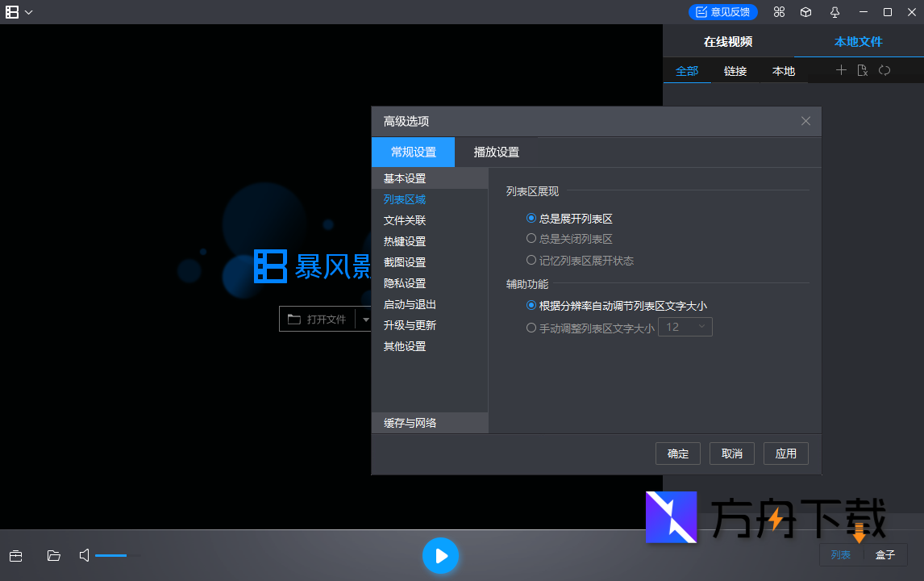Image resolution: width=924 pixels, height=581 pixels.
Task: Click the play button at the bottom center
Action: [x=440, y=555]
